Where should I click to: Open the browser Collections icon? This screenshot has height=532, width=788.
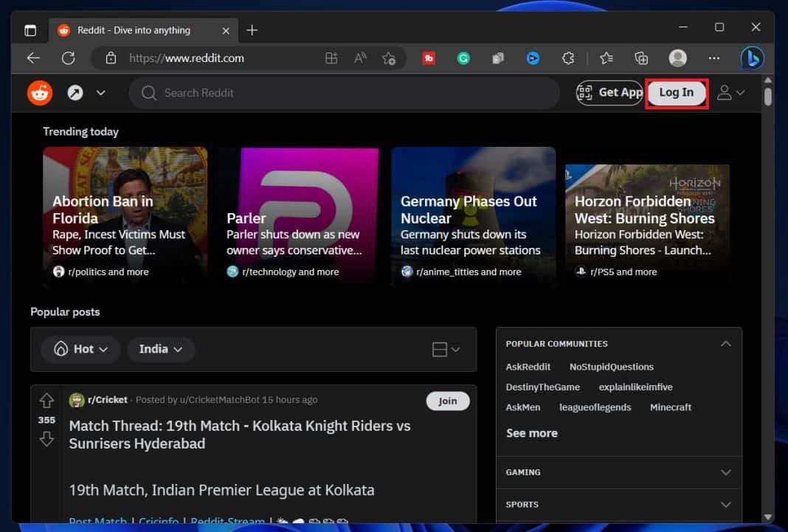(x=640, y=58)
